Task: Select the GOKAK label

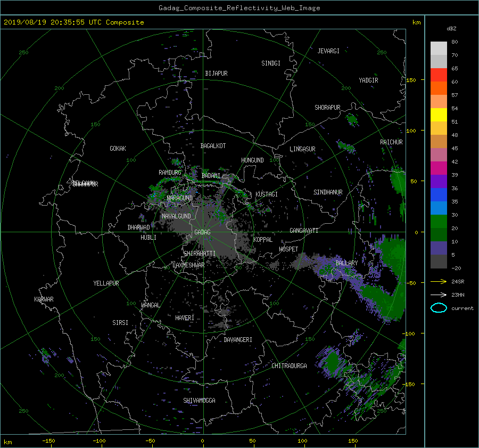Action: point(118,149)
